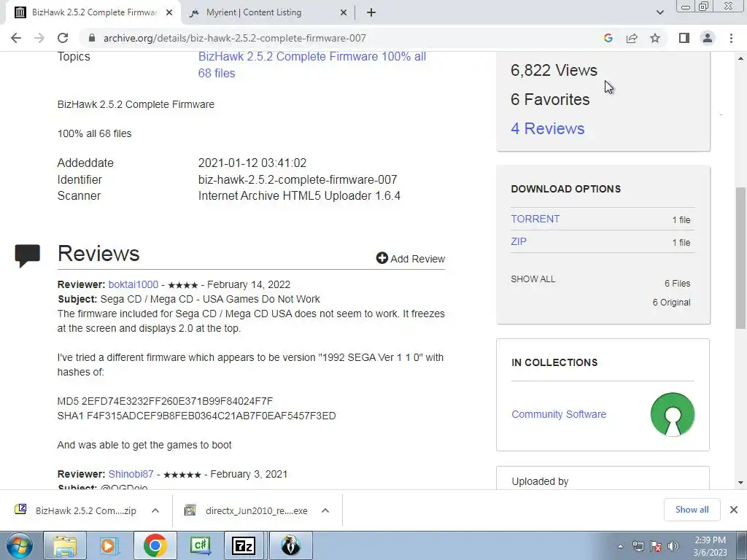Screen dimensions: 747x560
Task: Download the TORRENT option
Action: pyautogui.click(x=535, y=219)
